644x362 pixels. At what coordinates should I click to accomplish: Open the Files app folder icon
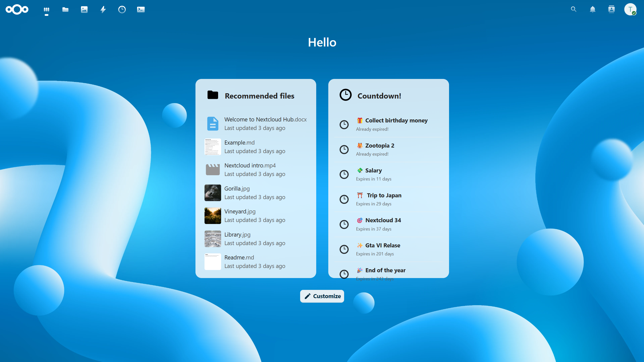pos(65,10)
